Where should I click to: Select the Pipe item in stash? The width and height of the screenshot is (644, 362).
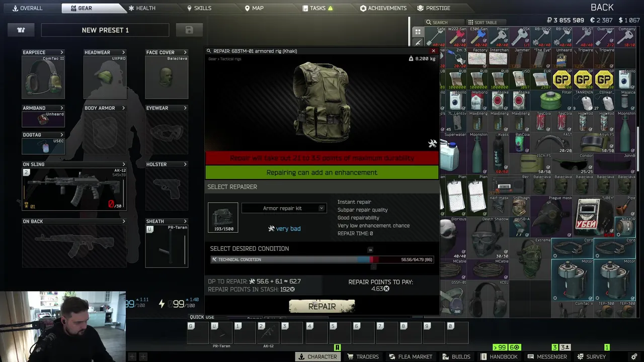pos(626,206)
